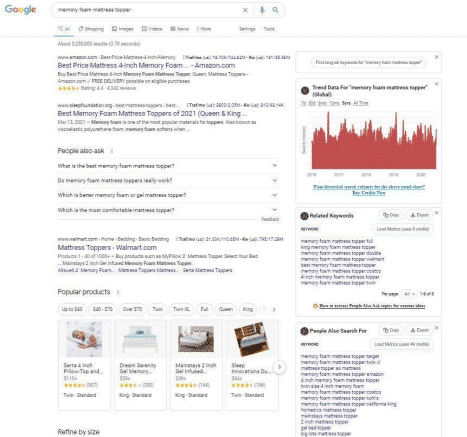
Task: Switch to the News tab
Action: coord(179,29)
